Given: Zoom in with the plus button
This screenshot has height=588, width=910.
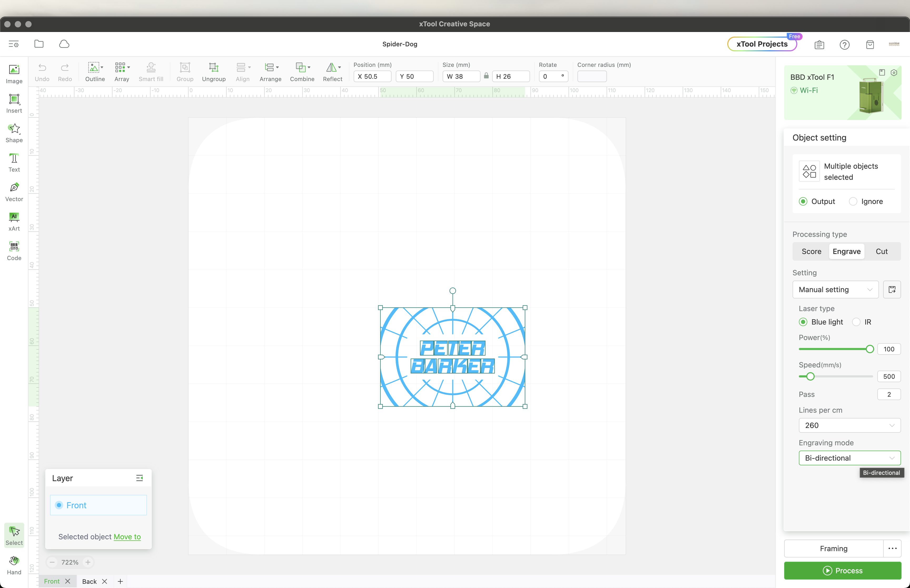Looking at the screenshot, I should tap(88, 562).
